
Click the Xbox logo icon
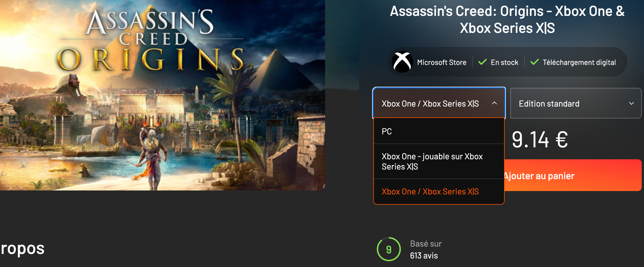[x=402, y=62]
